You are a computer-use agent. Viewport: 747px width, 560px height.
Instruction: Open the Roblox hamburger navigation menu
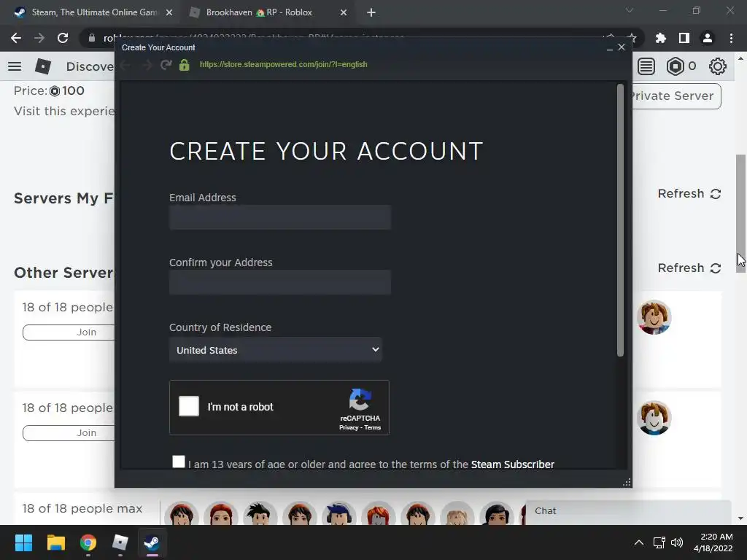click(x=15, y=66)
